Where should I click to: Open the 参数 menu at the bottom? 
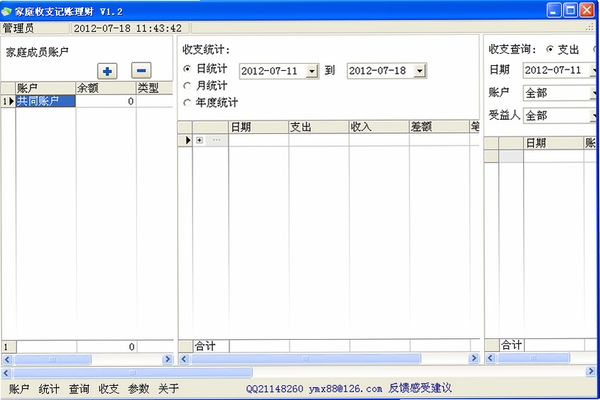[139, 389]
